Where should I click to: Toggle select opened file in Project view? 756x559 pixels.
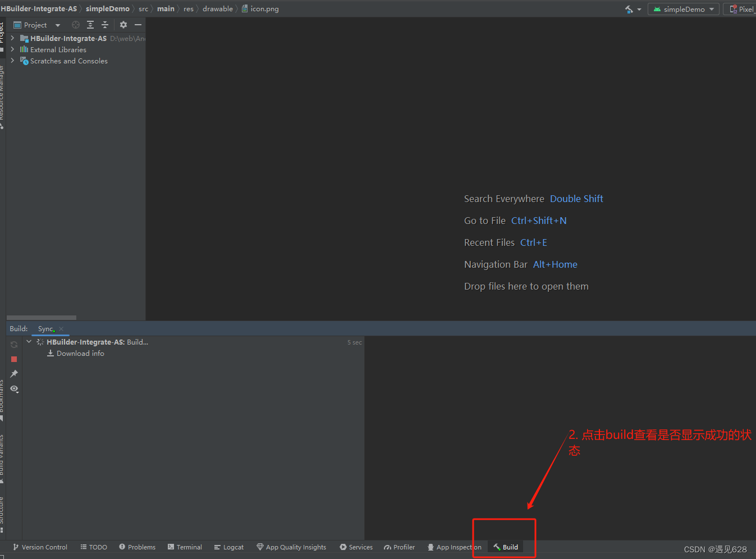75,25
